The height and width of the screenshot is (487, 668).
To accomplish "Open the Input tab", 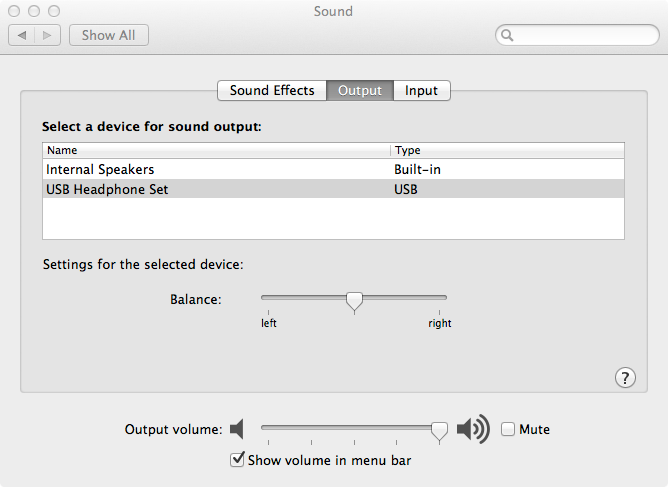I will coord(421,90).
